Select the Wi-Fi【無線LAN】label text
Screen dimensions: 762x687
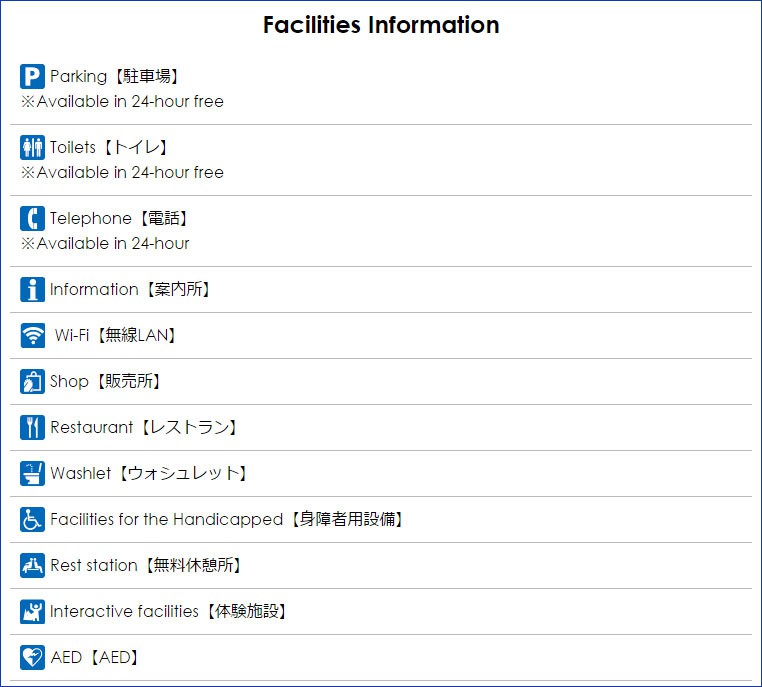pos(117,335)
